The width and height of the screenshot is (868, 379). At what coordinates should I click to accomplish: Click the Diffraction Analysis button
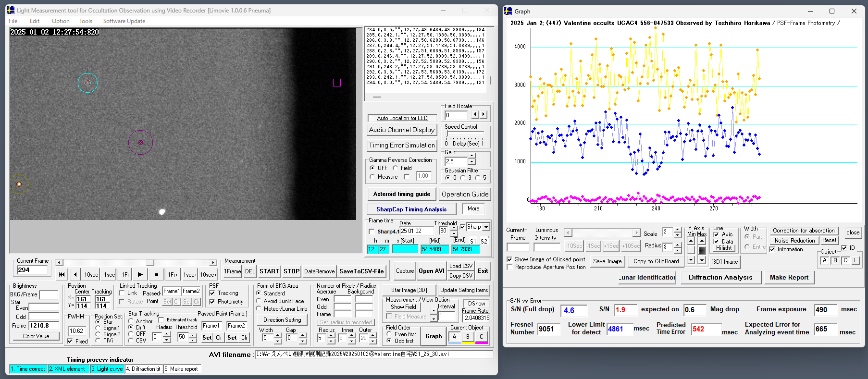coord(720,277)
